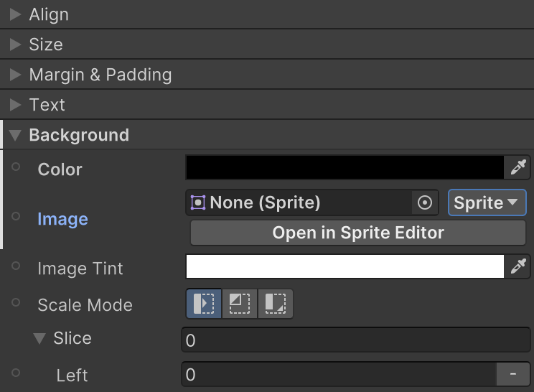The width and height of the screenshot is (534, 392).
Task: Click the binding dot beside Scale Mode
Action: click(x=17, y=302)
